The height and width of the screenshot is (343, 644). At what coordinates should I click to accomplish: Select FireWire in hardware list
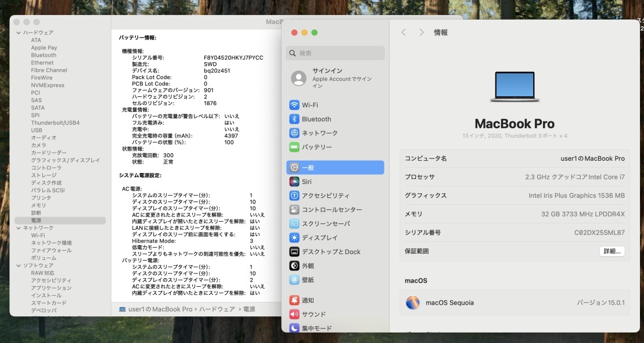(x=41, y=78)
